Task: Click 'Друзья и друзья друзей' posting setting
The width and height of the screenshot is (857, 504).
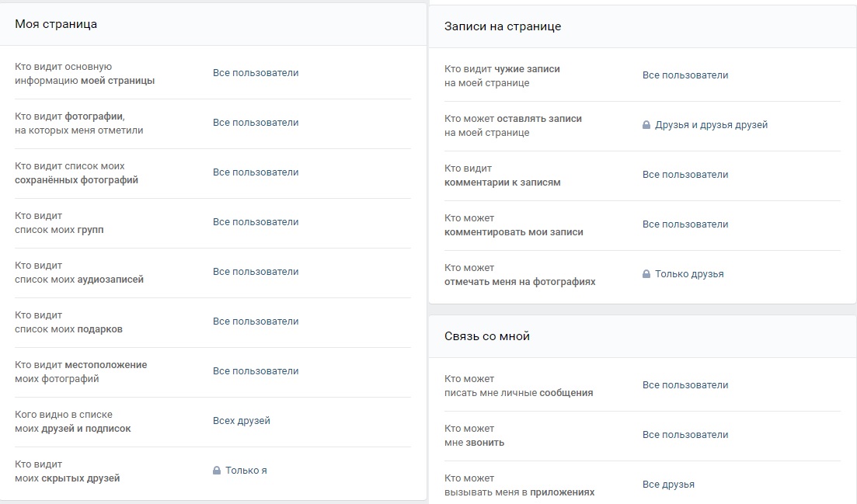Action: point(711,125)
